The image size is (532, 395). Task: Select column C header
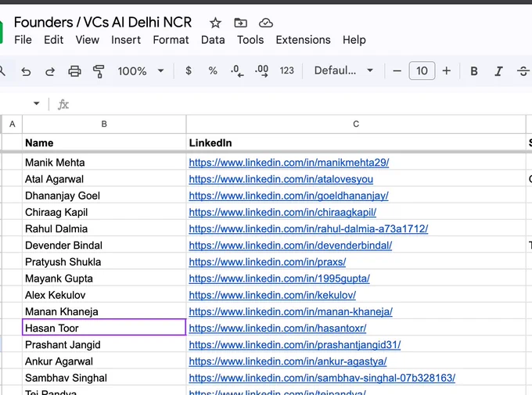tap(356, 124)
